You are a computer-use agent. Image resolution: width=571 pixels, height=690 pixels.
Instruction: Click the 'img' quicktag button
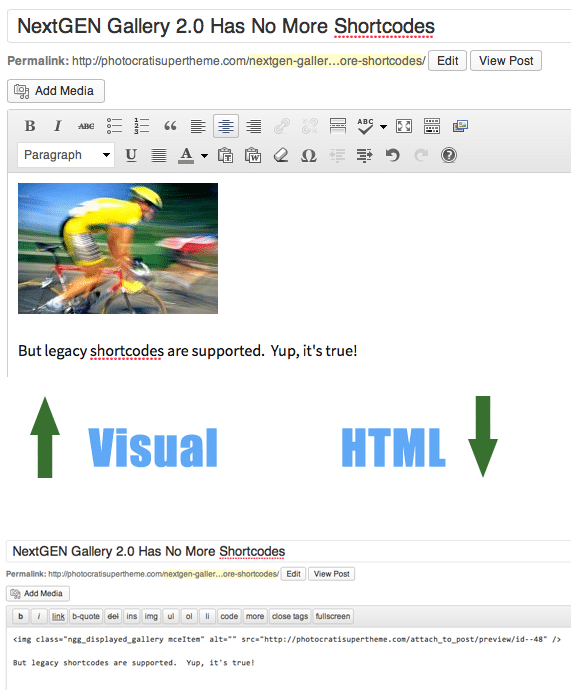click(x=151, y=617)
